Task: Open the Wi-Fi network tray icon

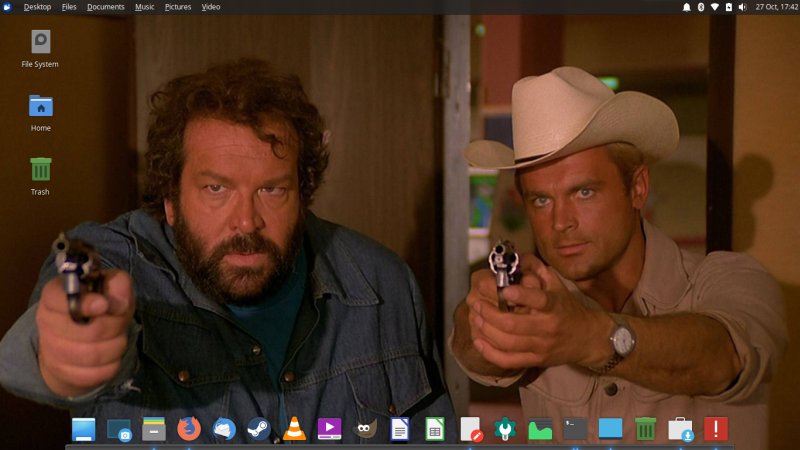Action: coord(715,7)
